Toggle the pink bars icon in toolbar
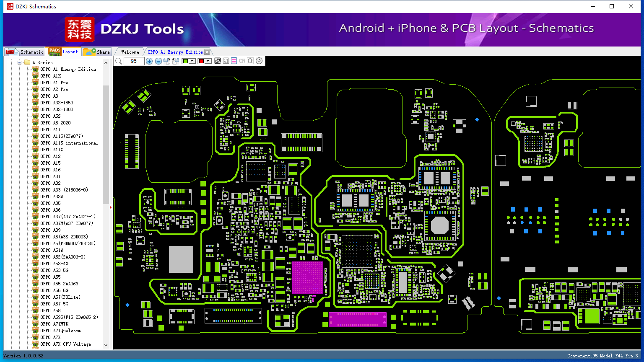Screen dimensions: 644x362 pos(234,61)
